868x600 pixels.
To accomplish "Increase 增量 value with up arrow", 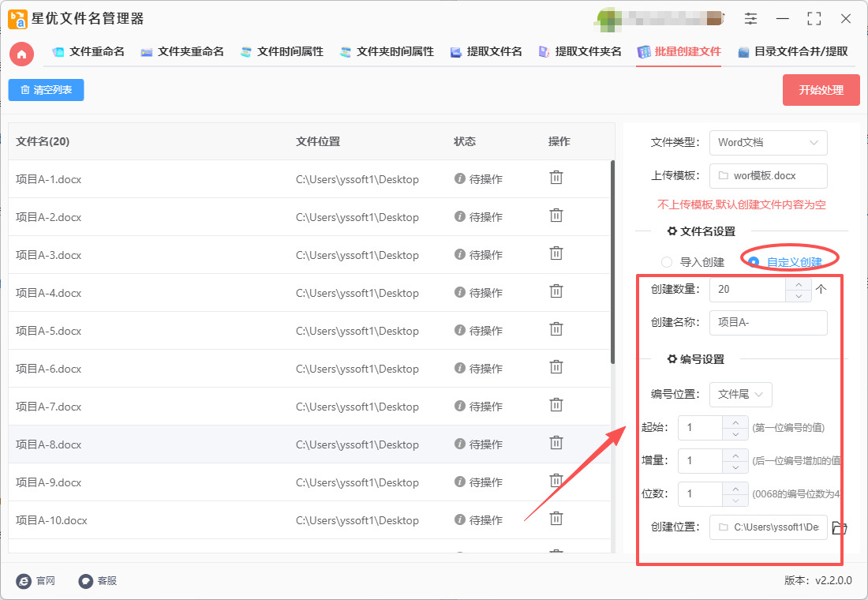I will click(735, 456).
